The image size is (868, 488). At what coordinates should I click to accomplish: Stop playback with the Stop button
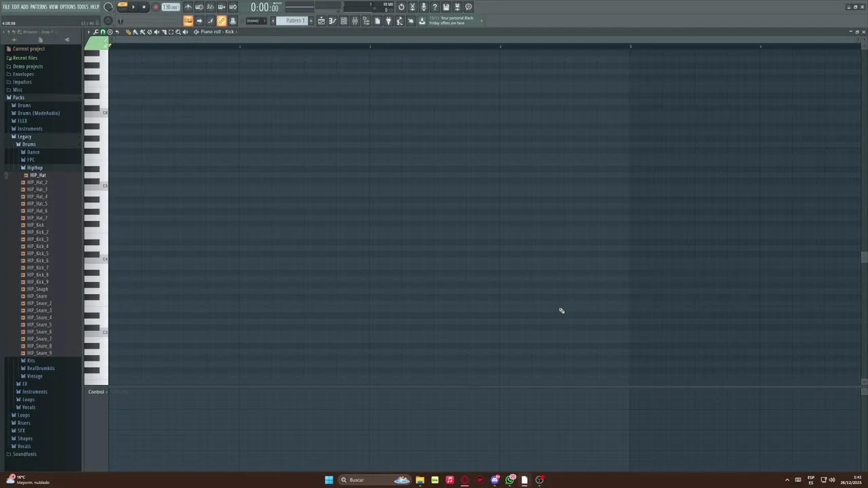coord(144,7)
